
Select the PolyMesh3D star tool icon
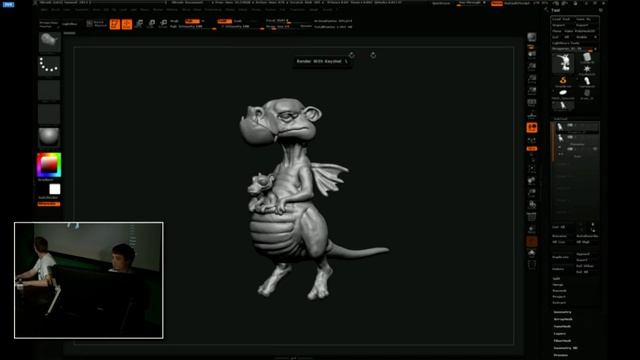point(587,69)
